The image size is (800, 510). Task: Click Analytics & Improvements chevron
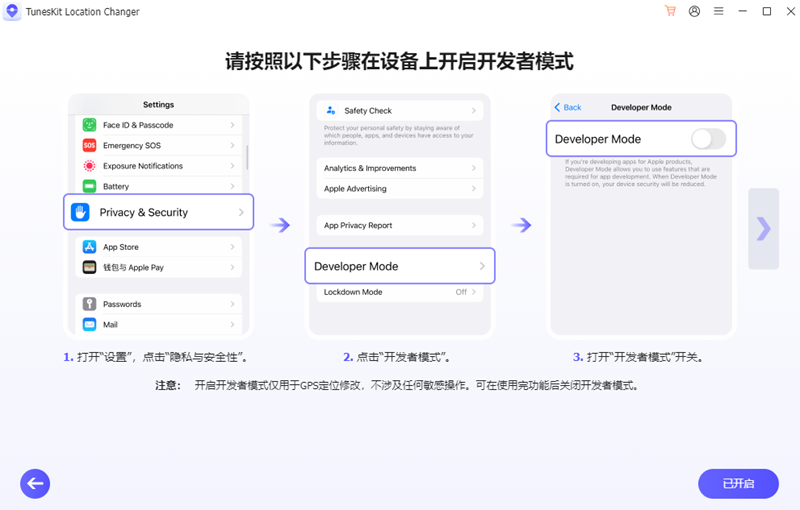point(473,168)
